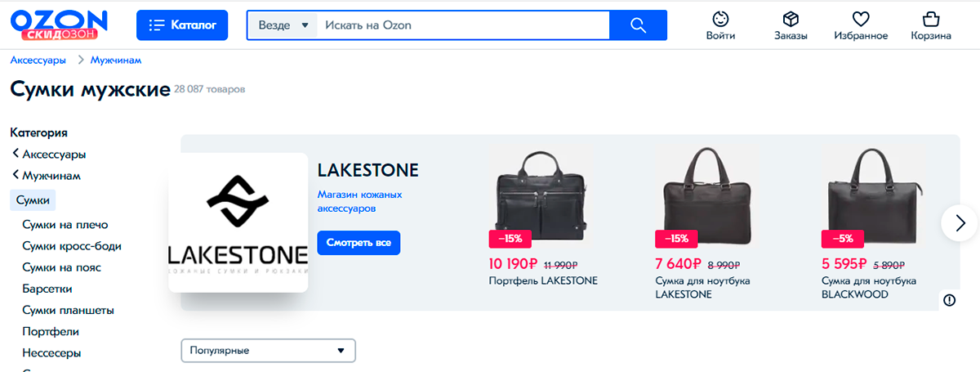Open Избранное heart icon

(861, 19)
